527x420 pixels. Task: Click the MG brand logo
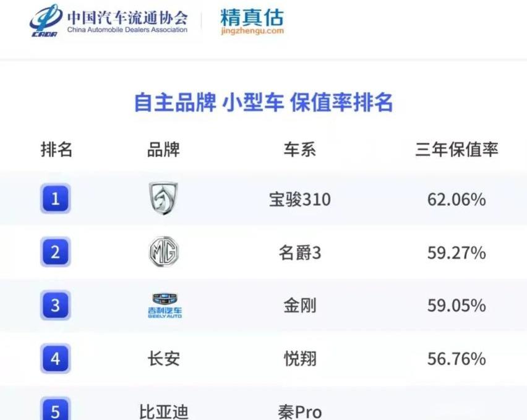[x=164, y=252]
